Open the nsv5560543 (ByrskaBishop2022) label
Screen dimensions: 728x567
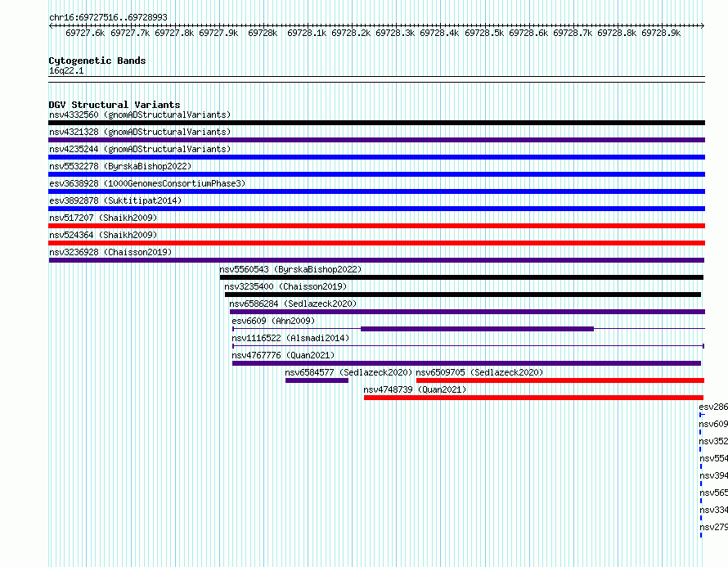click(290, 269)
